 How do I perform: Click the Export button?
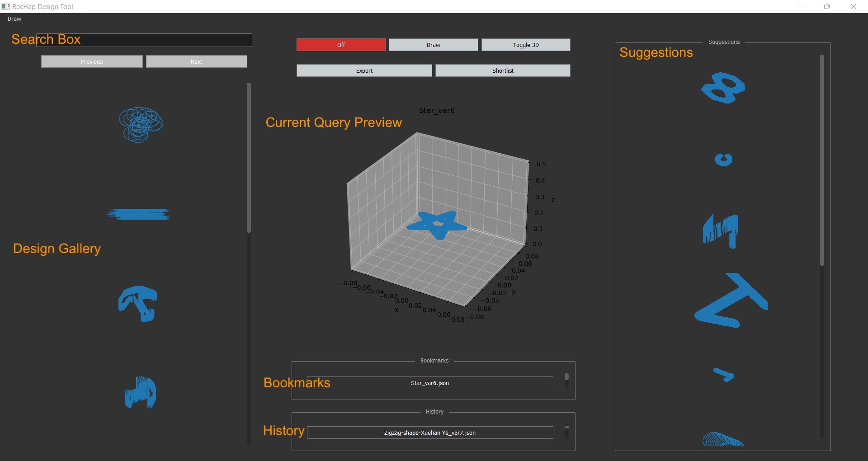tap(364, 71)
